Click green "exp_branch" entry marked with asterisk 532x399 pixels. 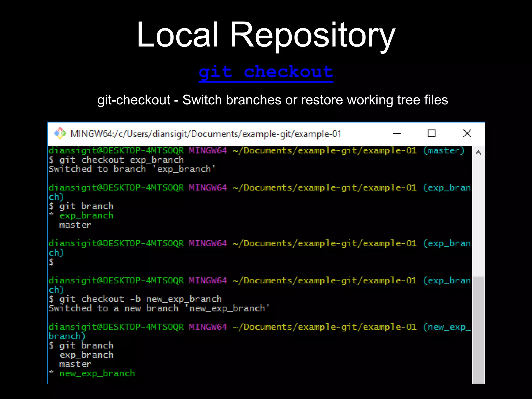[86, 216]
